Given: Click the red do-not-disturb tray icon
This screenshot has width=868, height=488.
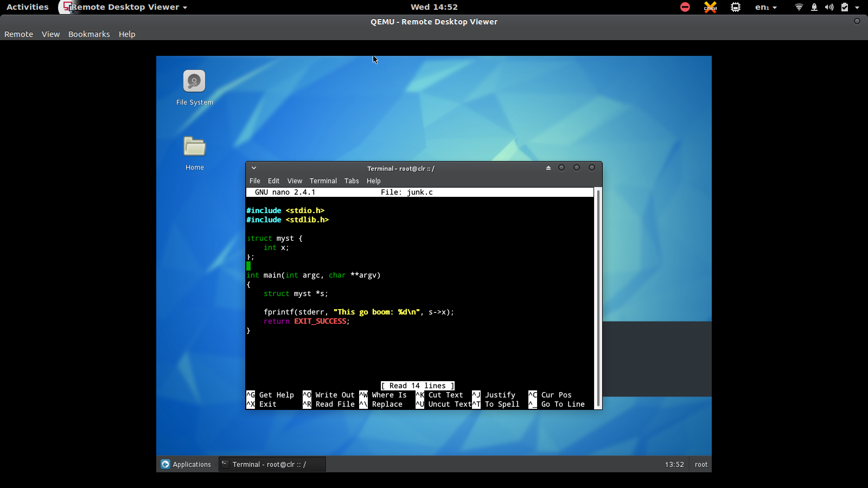Looking at the screenshot, I should coord(685,7).
